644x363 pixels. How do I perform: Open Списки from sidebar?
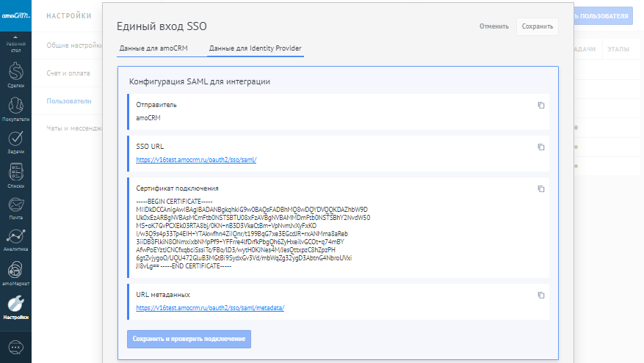click(15, 175)
